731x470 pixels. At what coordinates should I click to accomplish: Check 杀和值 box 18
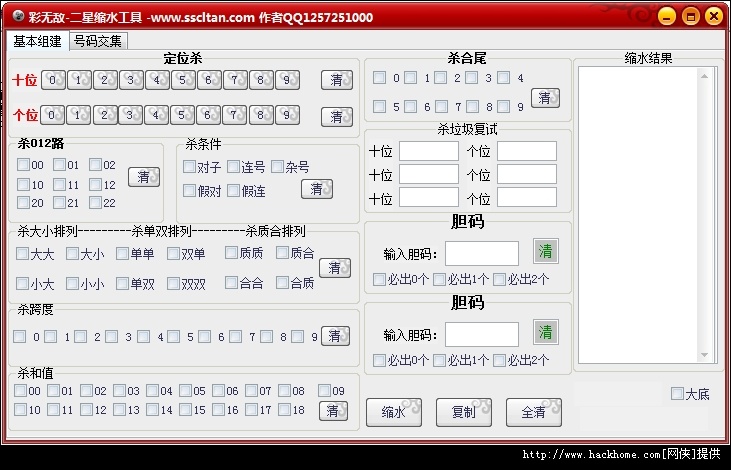point(284,409)
